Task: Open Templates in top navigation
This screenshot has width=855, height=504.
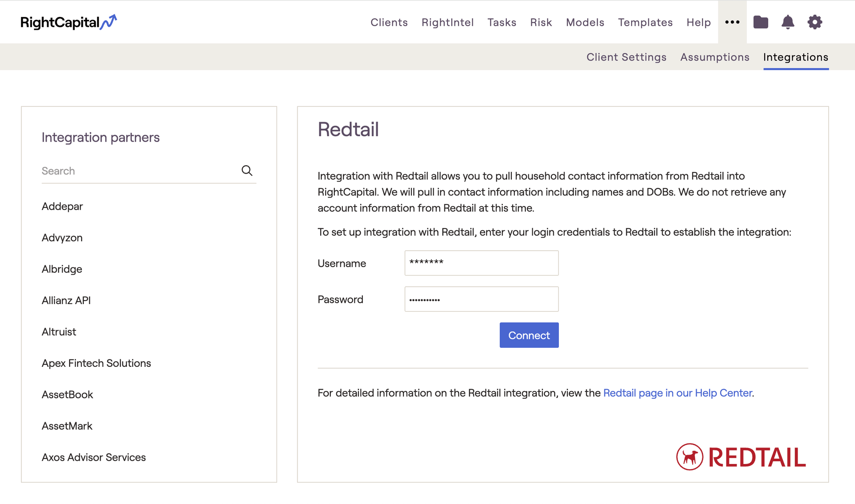Action: pos(645,22)
